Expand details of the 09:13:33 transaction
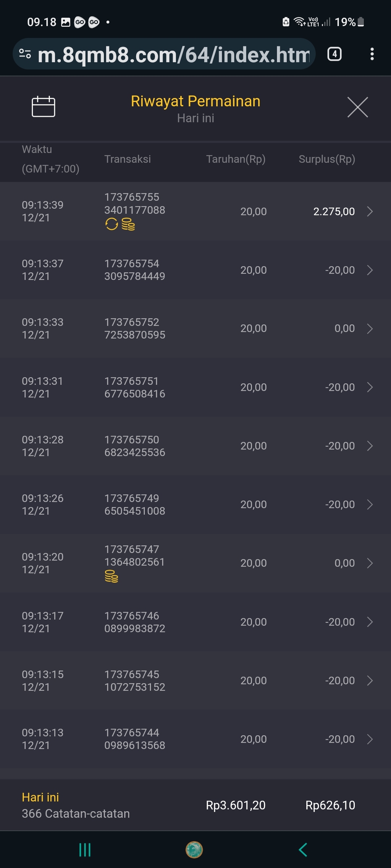The image size is (391, 868). pyautogui.click(x=370, y=329)
